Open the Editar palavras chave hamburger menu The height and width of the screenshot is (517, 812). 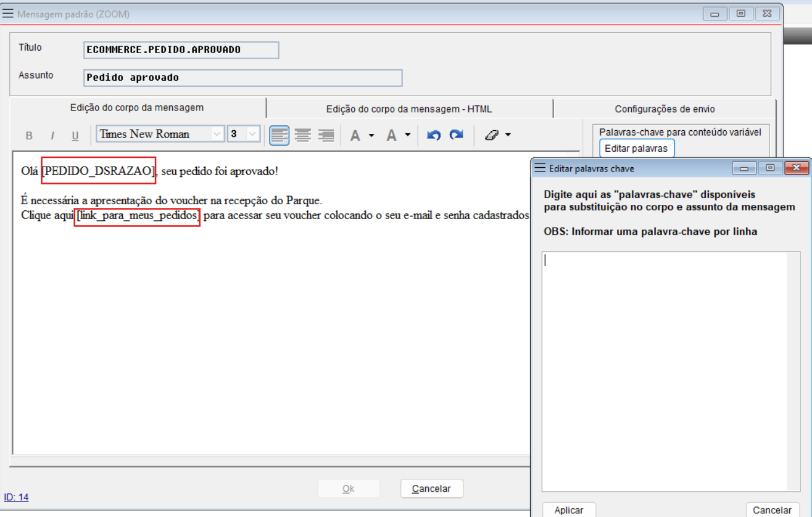[540, 168]
